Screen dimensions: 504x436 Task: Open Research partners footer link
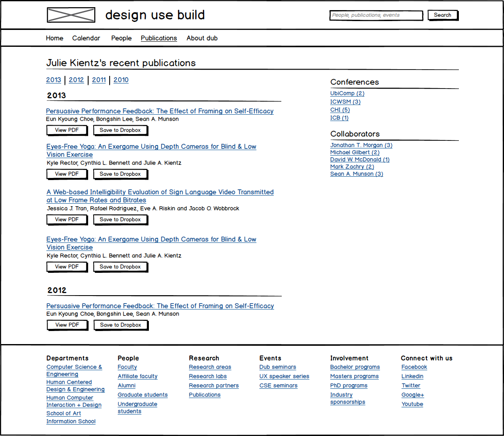pos(214,385)
